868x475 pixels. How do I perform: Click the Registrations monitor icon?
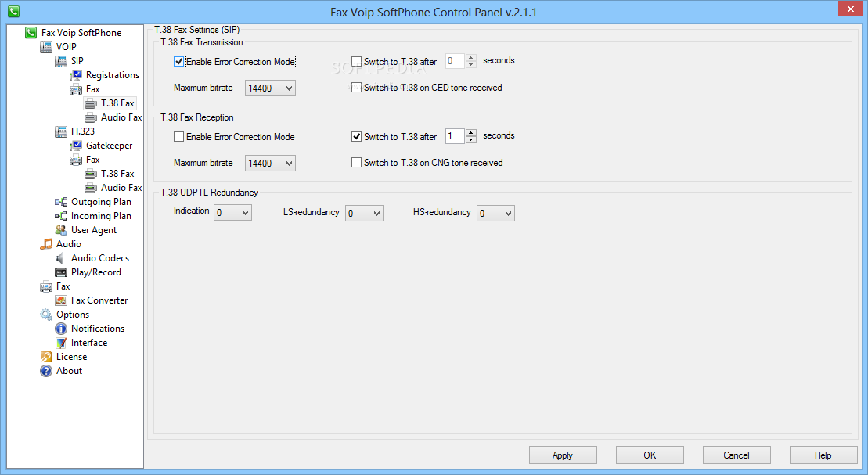(x=76, y=75)
